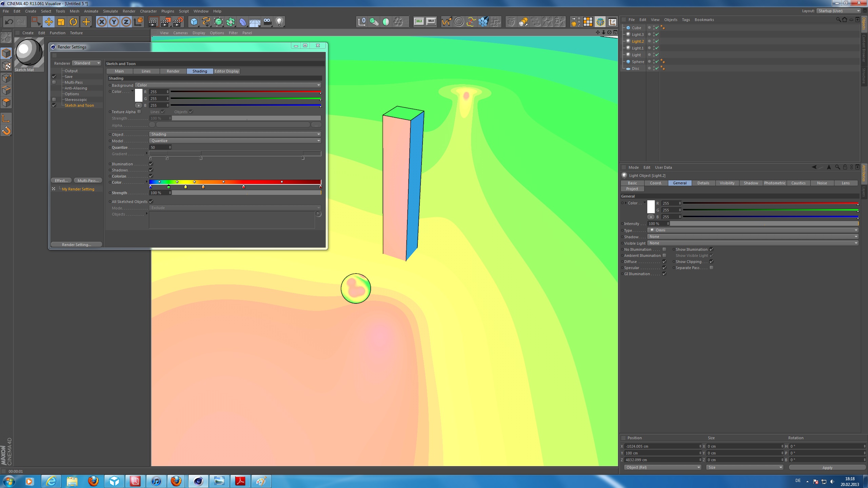Image resolution: width=868 pixels, height=488 pixels.
Task: Switch to the Lines tab
Action: (146, 71)
